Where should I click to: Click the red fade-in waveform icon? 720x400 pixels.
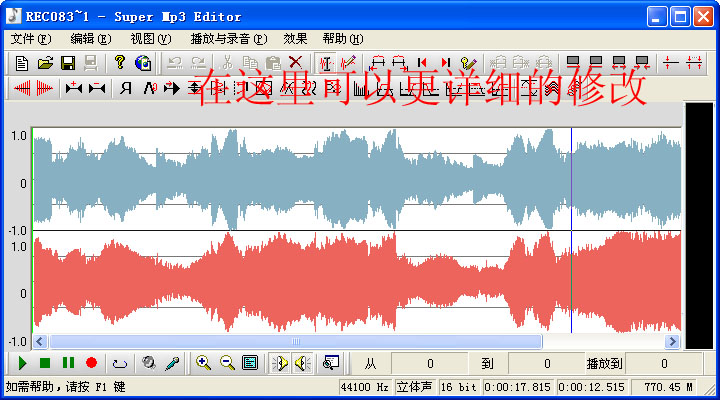[x=22, y=88]
